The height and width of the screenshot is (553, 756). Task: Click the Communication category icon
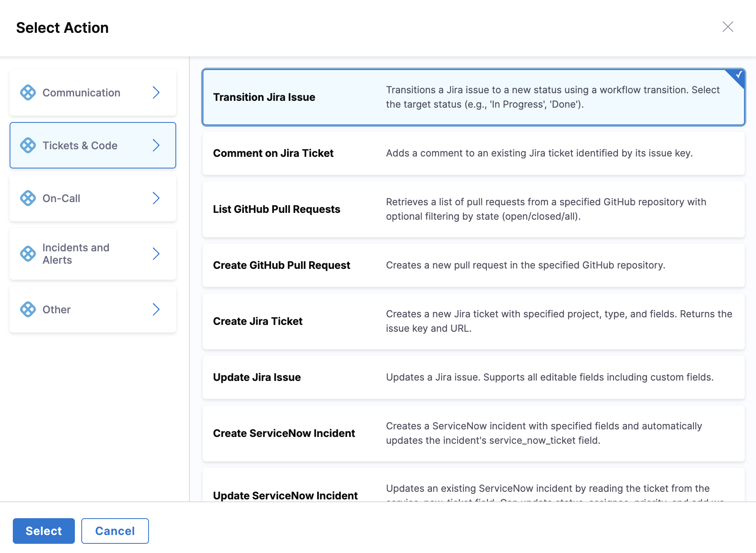click(x=28, y=92)
